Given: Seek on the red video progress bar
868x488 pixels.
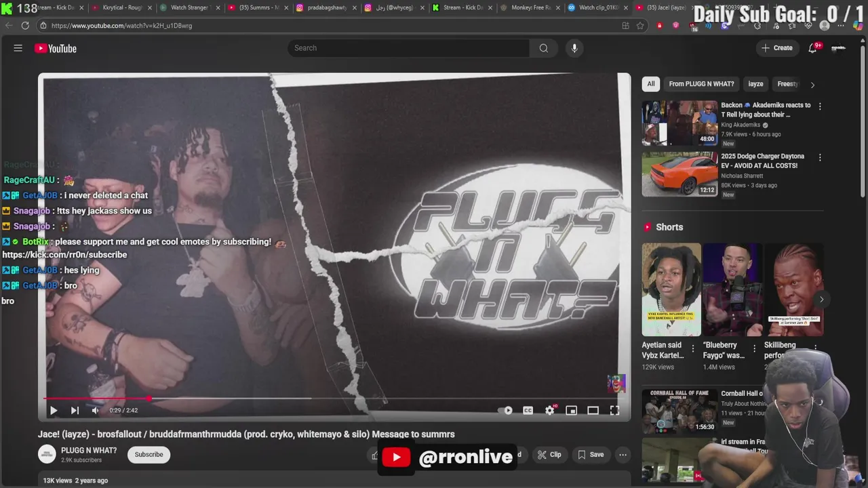Looking at the screenshot, I should pyautogui.click(x=332, y=399).
